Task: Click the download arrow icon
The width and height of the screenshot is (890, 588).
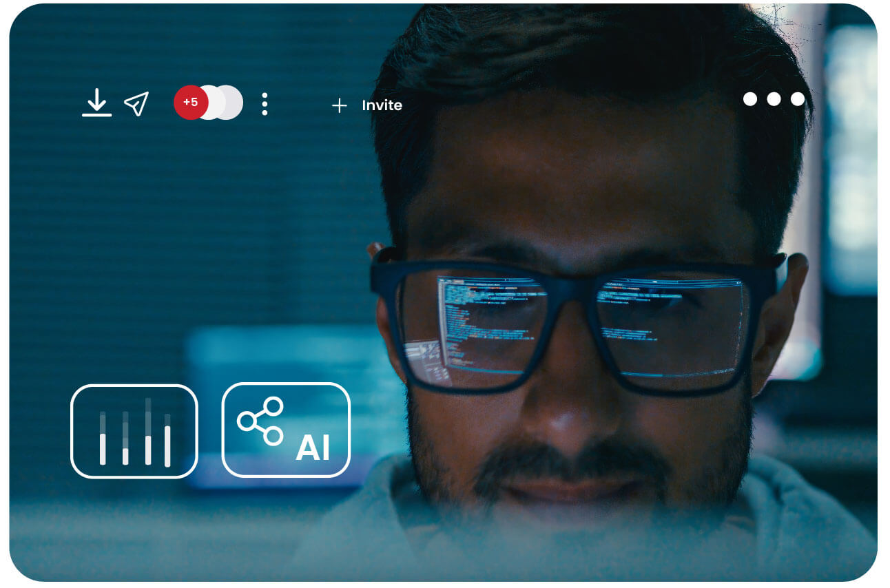Action: click(x=96, y=103)
